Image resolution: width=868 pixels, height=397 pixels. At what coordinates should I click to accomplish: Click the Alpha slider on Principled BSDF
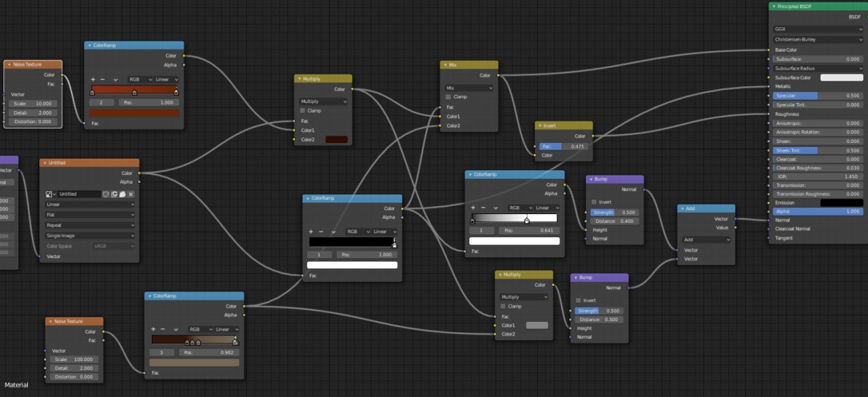(x=817, y=211)
